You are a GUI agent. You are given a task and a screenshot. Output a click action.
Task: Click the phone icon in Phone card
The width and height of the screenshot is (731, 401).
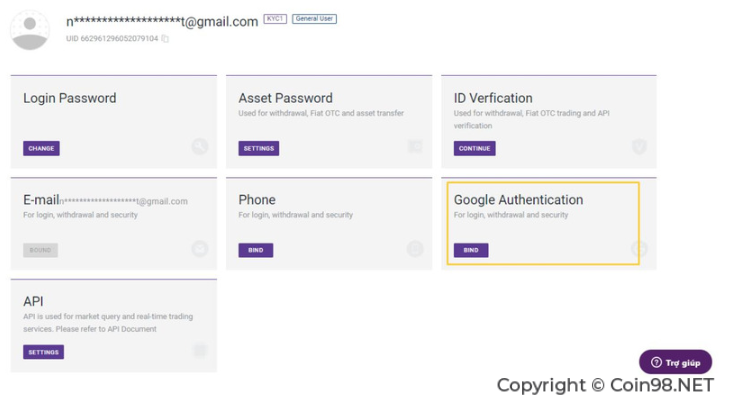click(415, 249)
